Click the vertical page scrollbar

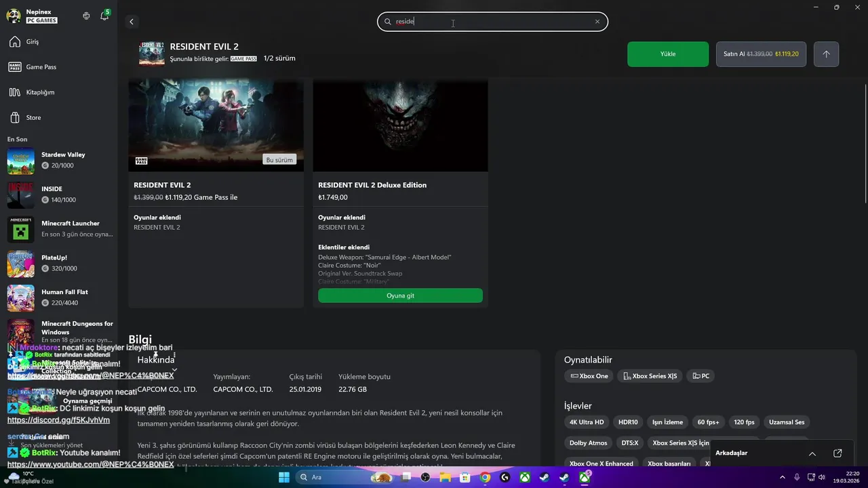(865, 142)
